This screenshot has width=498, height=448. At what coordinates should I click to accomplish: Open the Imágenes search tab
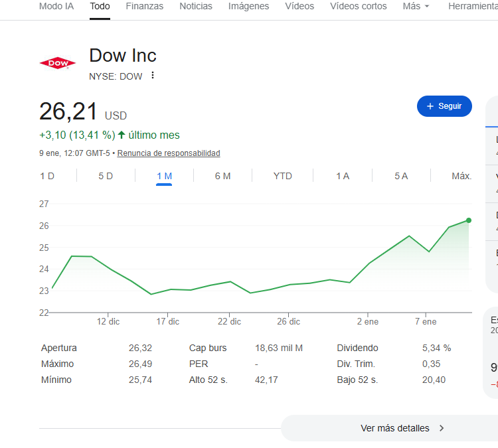248,7
